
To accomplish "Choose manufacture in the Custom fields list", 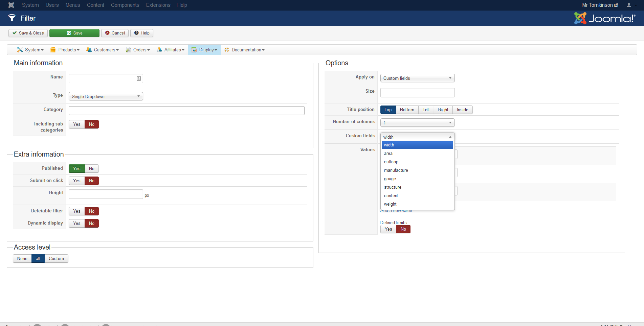I will 418,170.
